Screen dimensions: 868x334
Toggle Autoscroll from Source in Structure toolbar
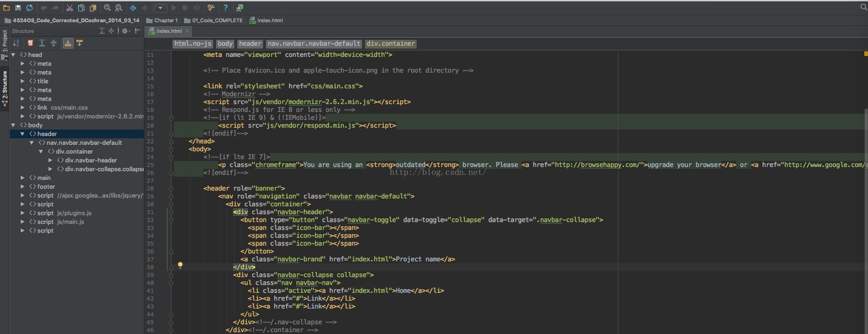[x=80, y=43]
